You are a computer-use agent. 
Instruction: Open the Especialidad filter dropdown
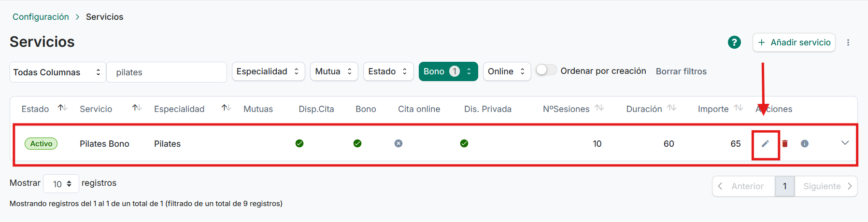[268, 71]
